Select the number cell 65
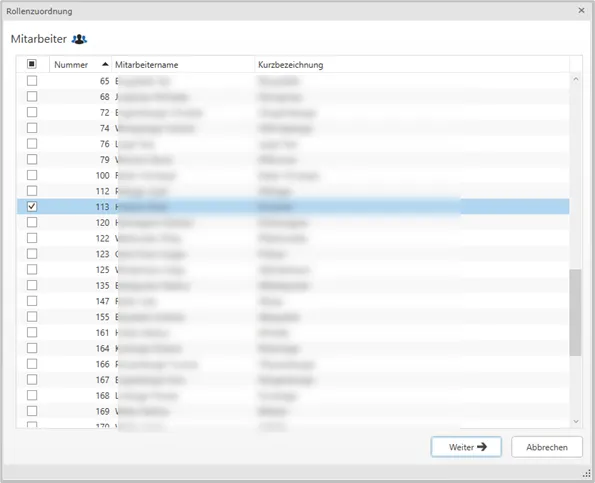Screen dimensions: 595x483 pos(104,81)
